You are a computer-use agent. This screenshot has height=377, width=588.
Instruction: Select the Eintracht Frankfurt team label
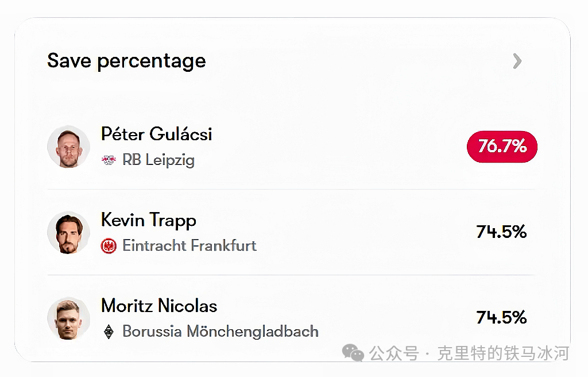(x=189, y=245)
